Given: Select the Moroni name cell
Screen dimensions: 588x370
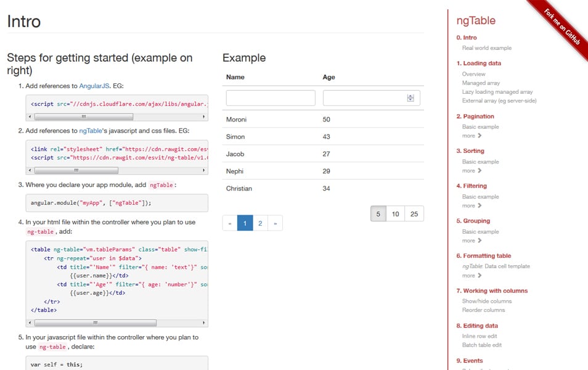Looking at the screenshot, I should pos(236,120).
